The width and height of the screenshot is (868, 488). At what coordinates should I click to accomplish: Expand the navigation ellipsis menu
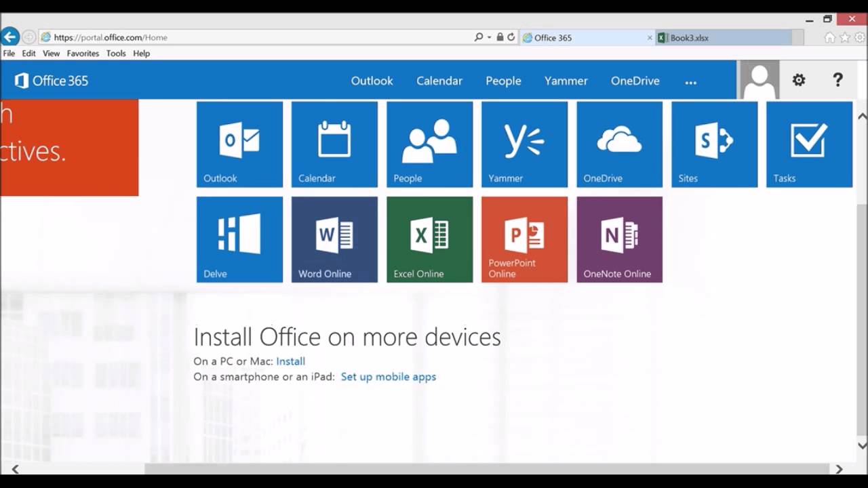690,82
